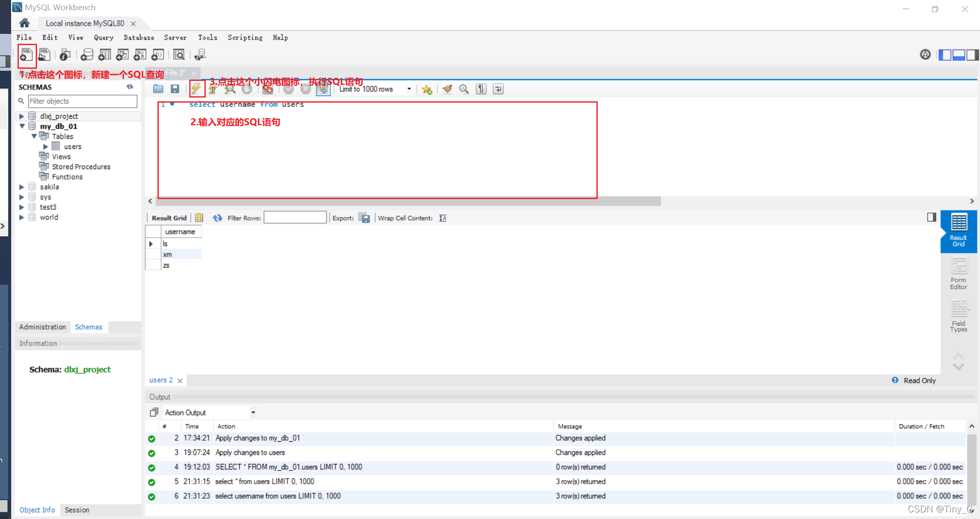
Task: Create a new view icon
Action: click(x=122, y=55)
